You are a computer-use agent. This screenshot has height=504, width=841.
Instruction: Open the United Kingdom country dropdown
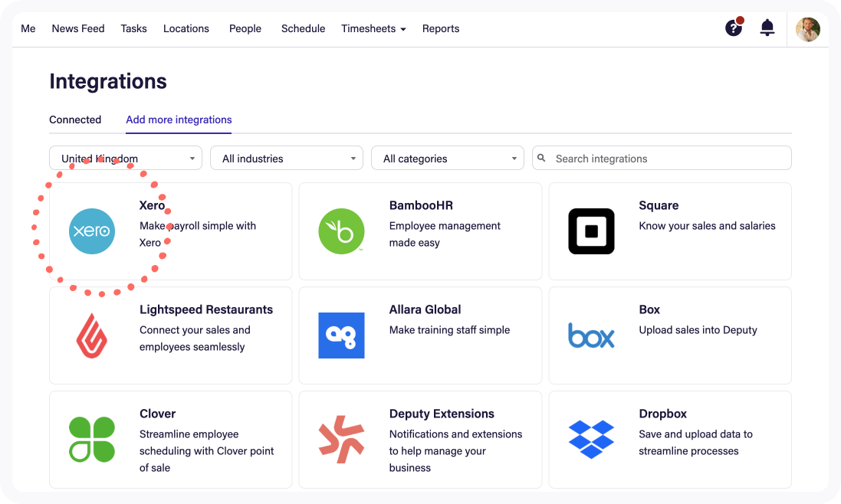[126, 158]
